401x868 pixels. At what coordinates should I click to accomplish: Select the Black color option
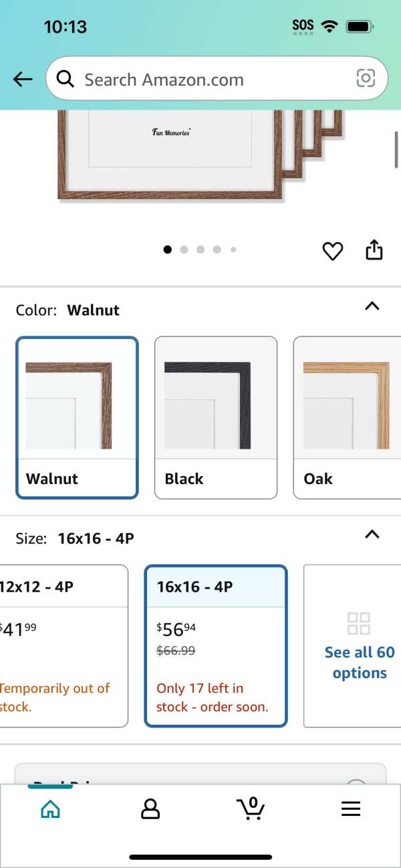coord(216,417)
